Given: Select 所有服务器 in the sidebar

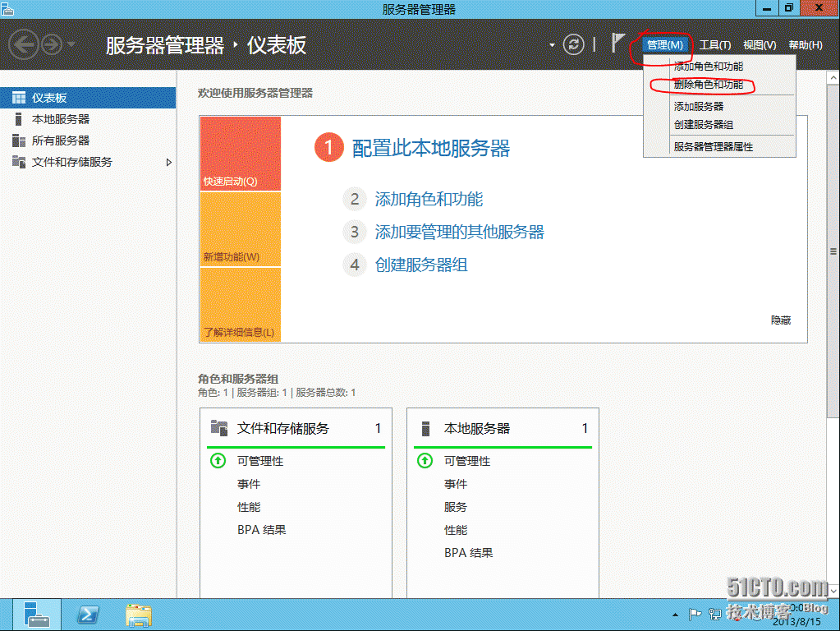Looking at the screenshot, I should pyautogui.click(x=88, y=140).
